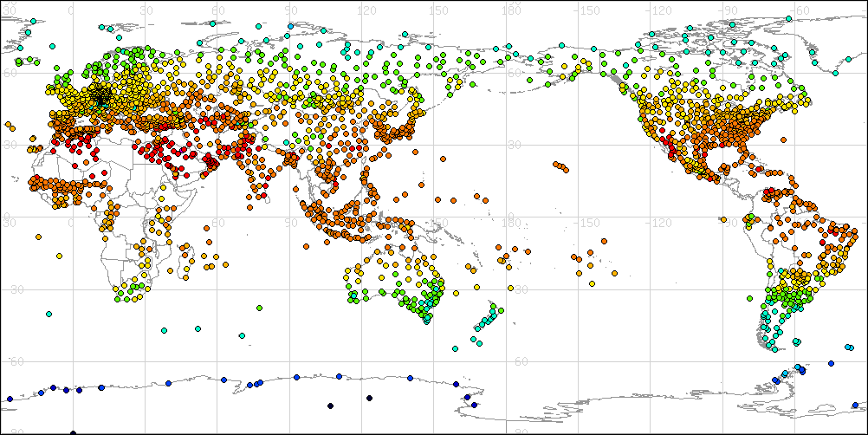Select the red station cluster in northern Venezuela
This screenshot has width=868, height=435.
770,192
